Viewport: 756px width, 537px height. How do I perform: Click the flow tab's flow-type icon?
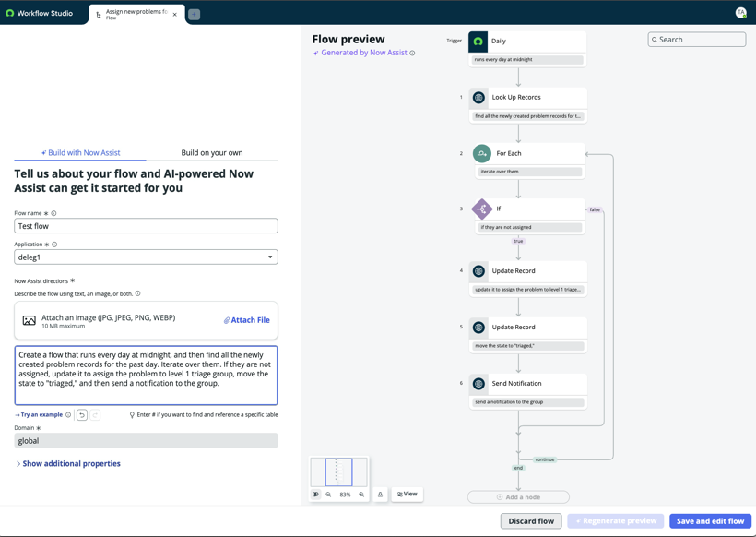99,15
